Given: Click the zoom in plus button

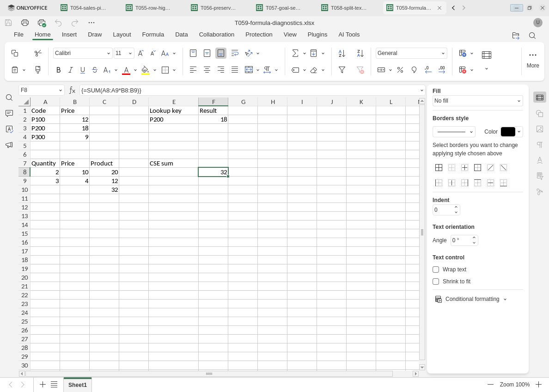Looking at the screenshot, I should pos(538,384).
